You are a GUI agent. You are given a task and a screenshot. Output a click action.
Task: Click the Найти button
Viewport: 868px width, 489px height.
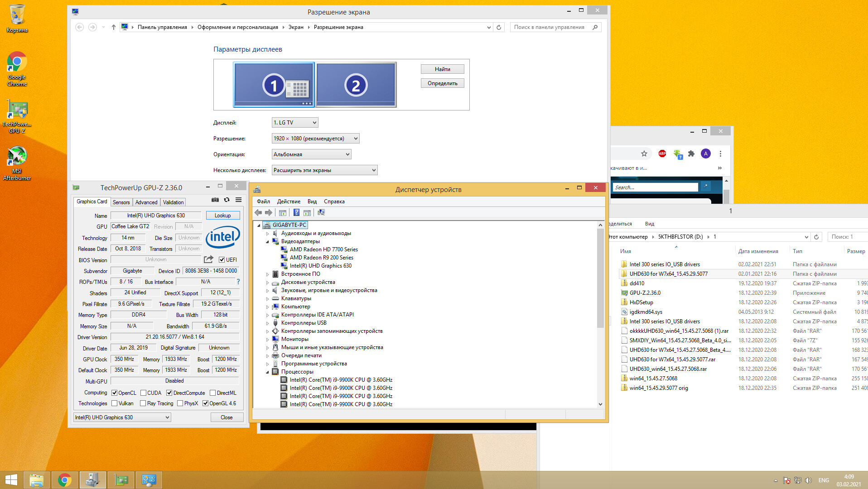[x=443, y=69]
